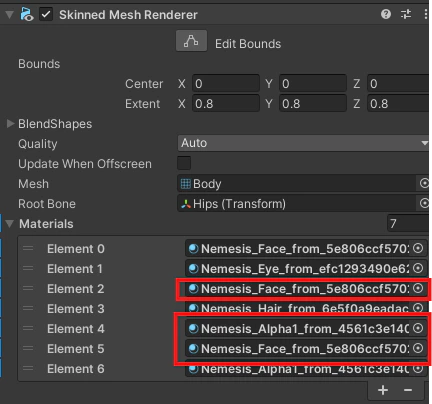Viewport: 432px width, 404px height.
Task: Expand the BlendShapes section
Action: pyautogui.click(x=10, y=124)
